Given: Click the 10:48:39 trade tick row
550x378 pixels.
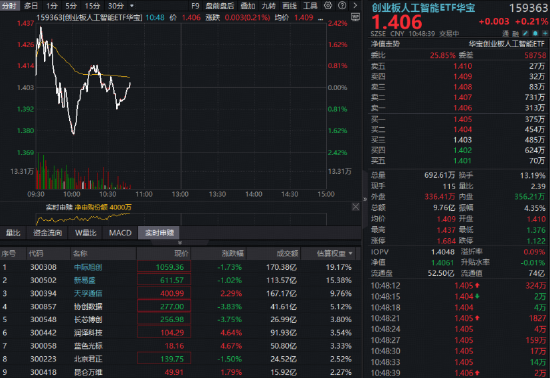Looking at the screenshot, I should 458,373.
